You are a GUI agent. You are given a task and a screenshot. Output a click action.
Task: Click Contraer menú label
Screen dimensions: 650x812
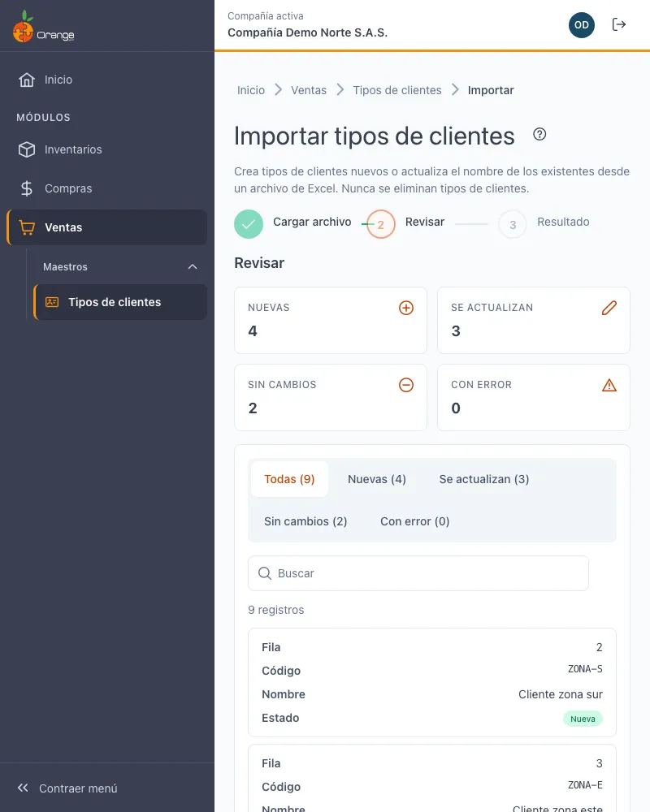coord(78,788)
